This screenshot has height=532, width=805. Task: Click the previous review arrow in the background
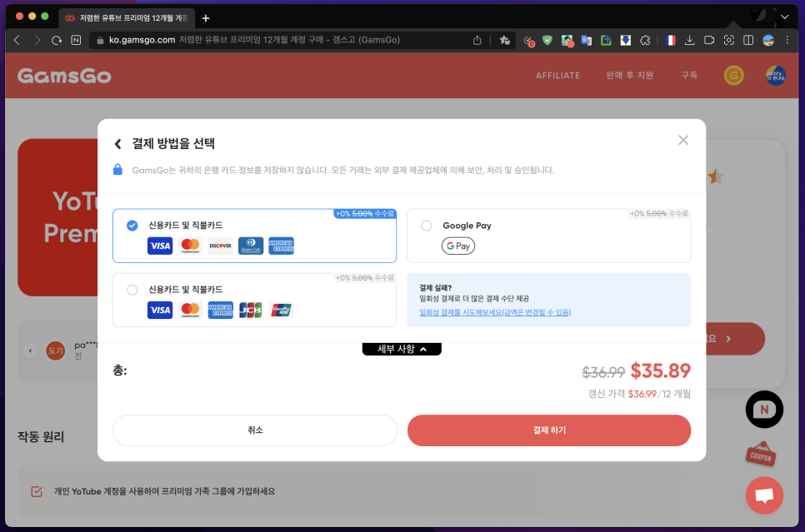pos(30,351)
